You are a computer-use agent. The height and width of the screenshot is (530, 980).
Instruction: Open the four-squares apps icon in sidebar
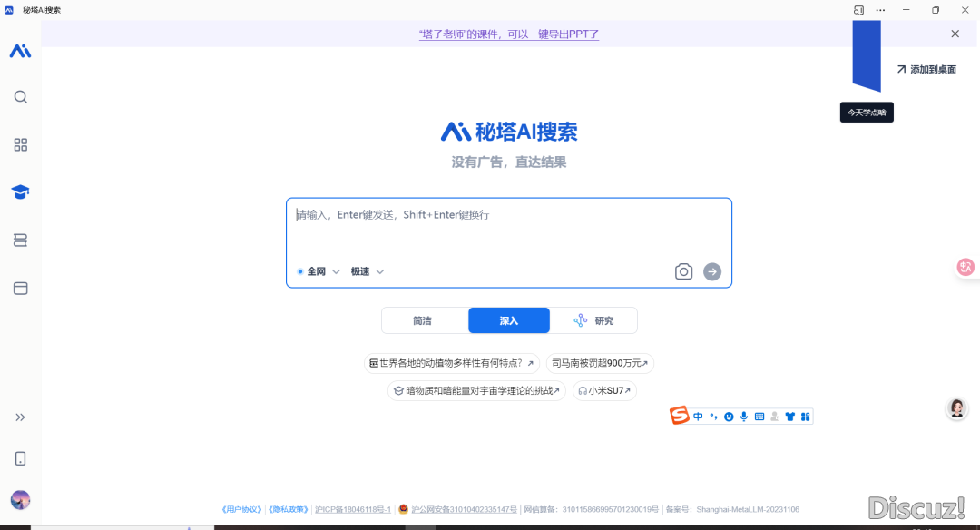point(21,145)
